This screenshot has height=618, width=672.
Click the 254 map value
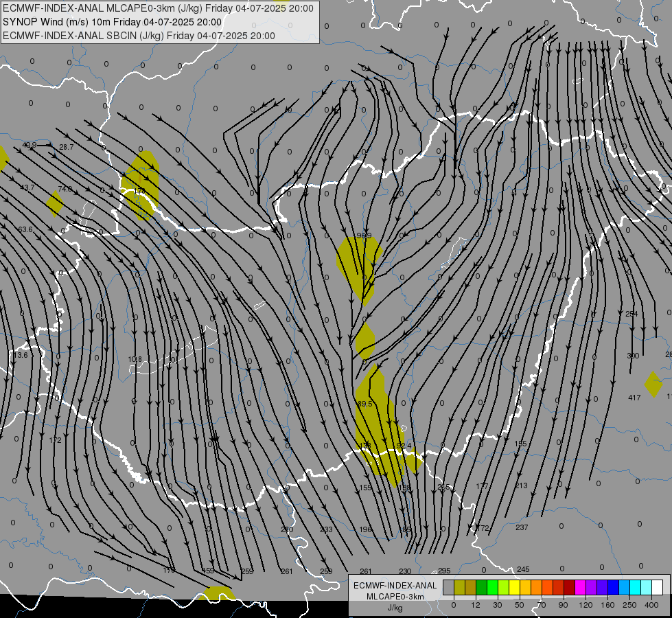[632, 314]
